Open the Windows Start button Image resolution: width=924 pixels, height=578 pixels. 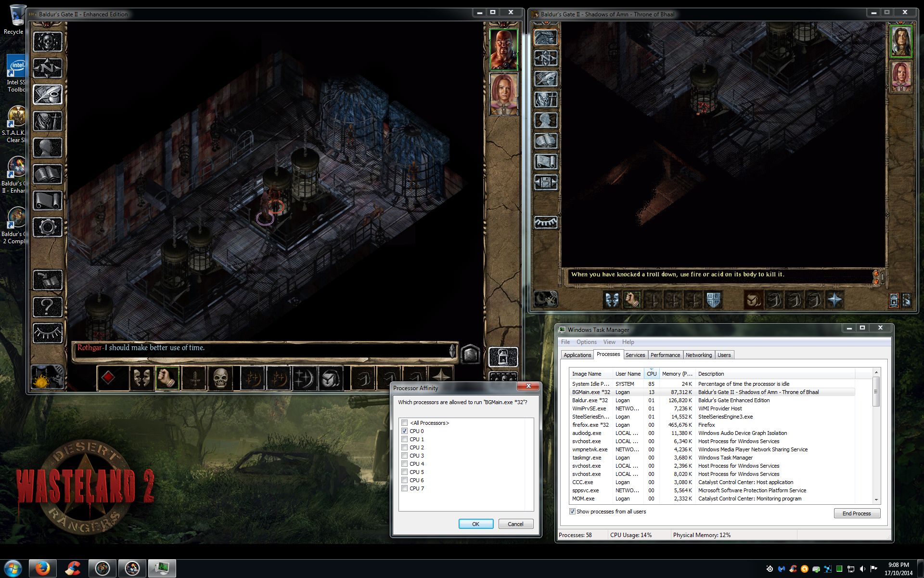pos(13,569)
